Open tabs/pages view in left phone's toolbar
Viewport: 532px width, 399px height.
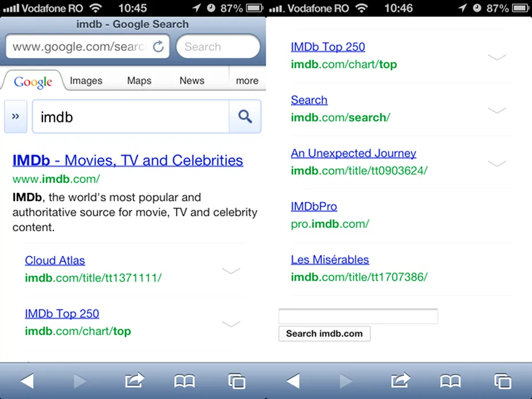pos(237,381)
